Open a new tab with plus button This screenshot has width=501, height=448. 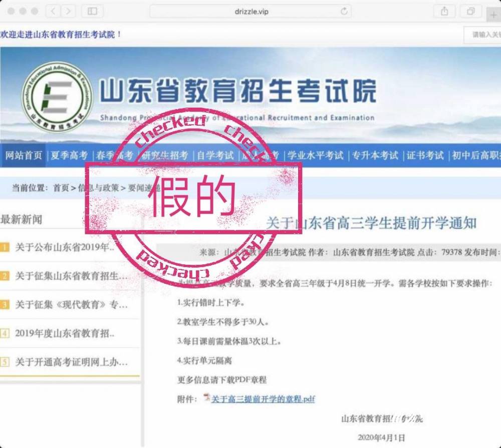(x=493, y=15)
